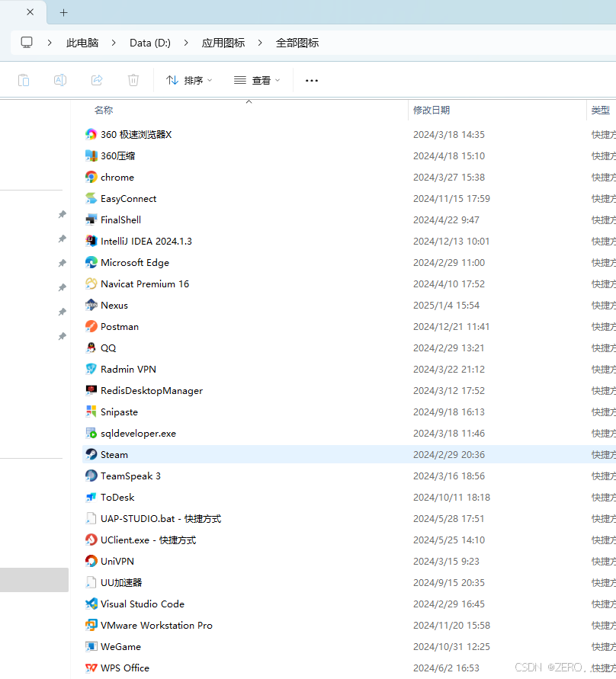616x679 pixels.
Task: Close the current Explorer tab
Action: coord(30,12)
